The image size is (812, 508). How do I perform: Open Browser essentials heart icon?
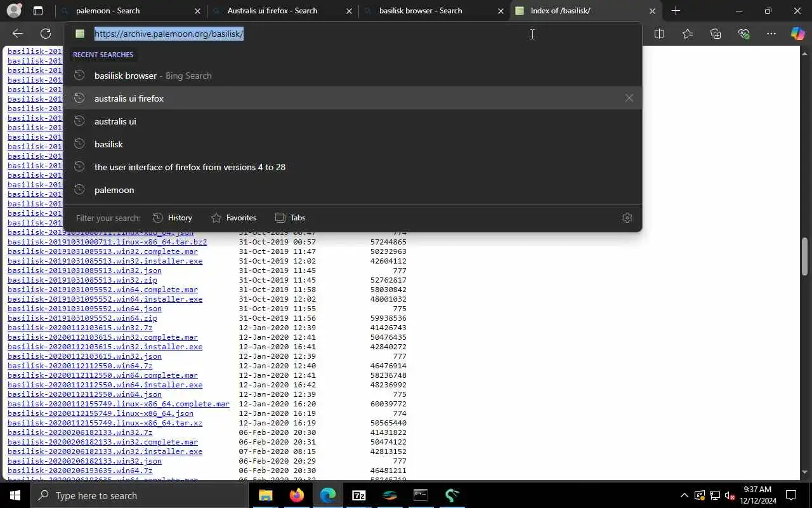coord(743,34)
